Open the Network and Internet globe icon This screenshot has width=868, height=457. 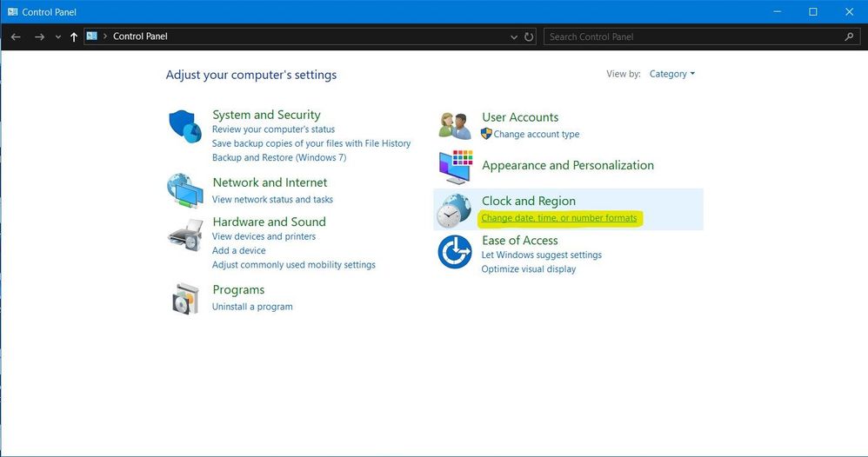185,190
